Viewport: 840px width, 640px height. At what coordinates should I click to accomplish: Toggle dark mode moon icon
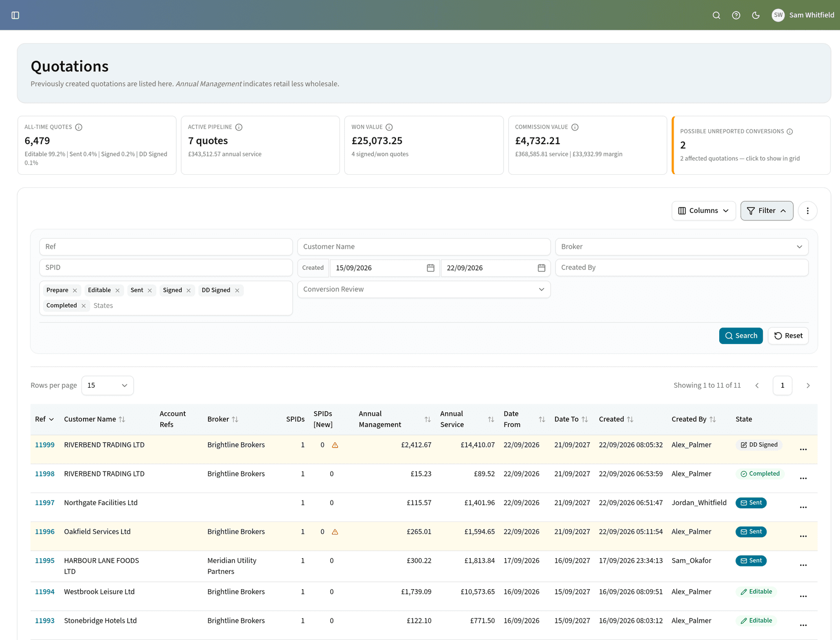(756, 15)
